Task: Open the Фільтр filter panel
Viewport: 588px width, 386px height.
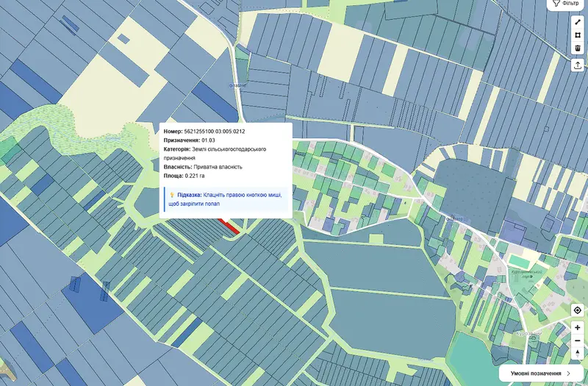Action: pyautogui.click(x=565, y=4)
